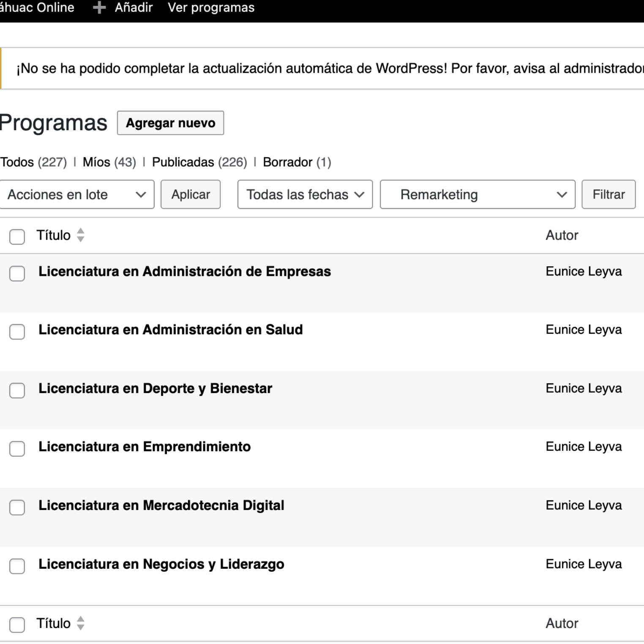
Task: Click the Título sort arrows in footer
Action: coord(80,623)
